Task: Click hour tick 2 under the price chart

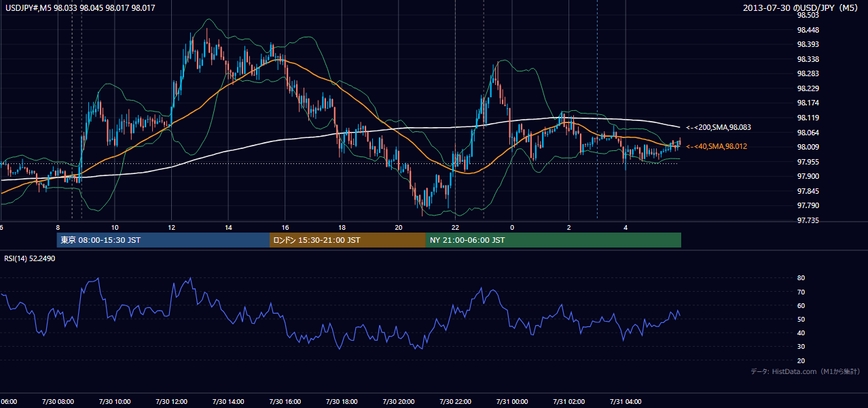Action: (568, 227)
